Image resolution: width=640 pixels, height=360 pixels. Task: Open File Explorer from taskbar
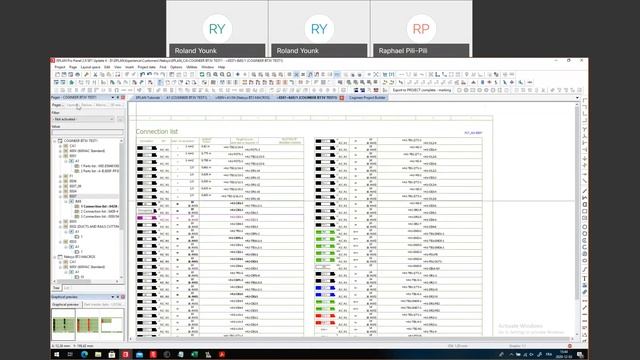click(98, 354)
